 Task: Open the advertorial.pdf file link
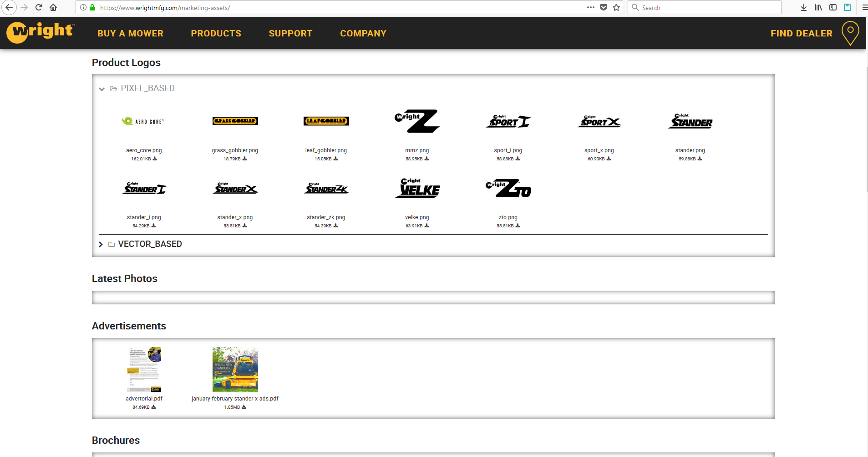(x=144, y=399)
